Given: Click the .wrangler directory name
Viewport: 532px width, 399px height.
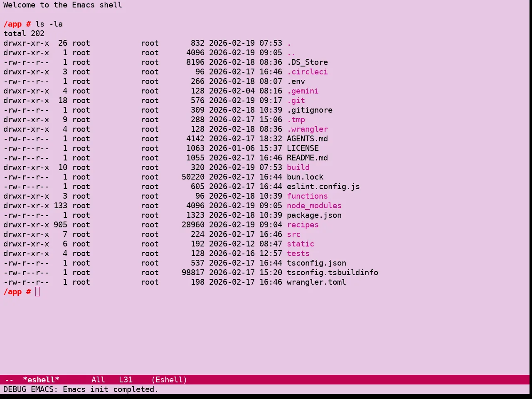Looking at the screenshot, I should 307,129.
